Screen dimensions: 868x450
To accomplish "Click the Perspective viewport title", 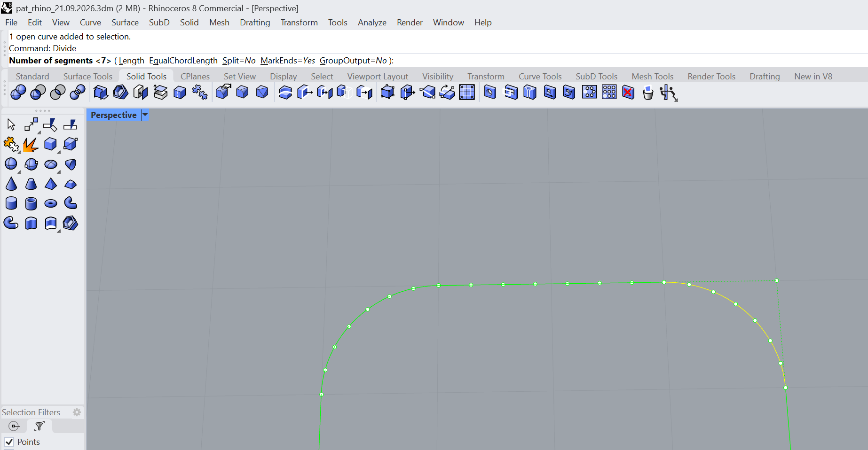I will [x=114, y=115].
